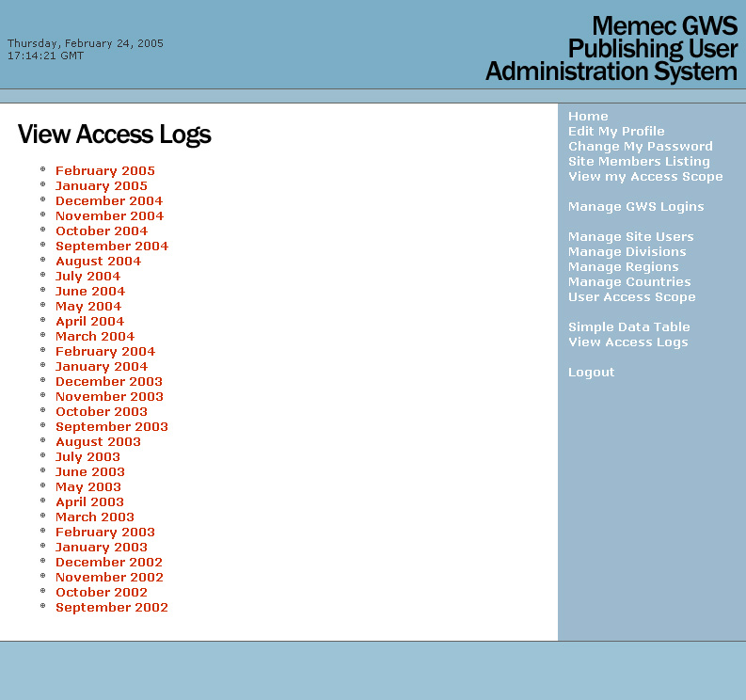View the September 2004 log
Screen dimensions: 746x700
tap(112, 246)
